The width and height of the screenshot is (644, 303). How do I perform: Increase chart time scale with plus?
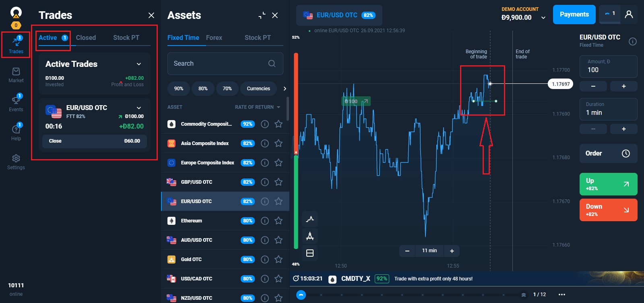[x=452, y=251]
